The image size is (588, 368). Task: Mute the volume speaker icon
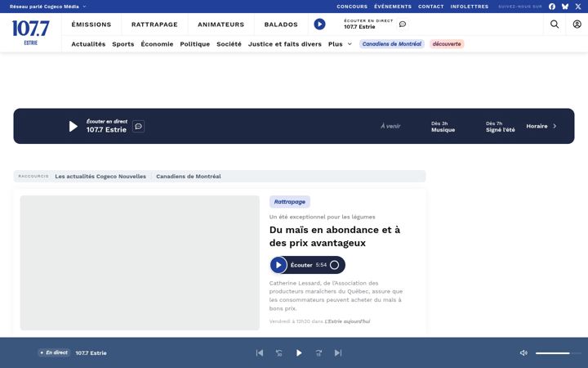point(523,353)
